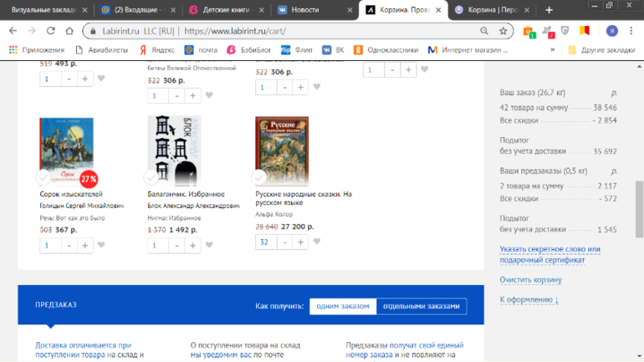
Task: Tick the selection circle on 'Балаганчик' cover
Action: point(151,177)
